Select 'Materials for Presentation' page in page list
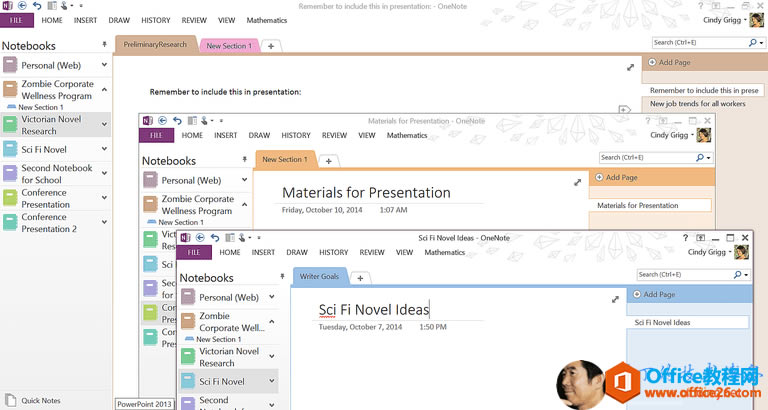This screenshot has height=410, width=768. pyautogui.click(x=650, y=205)
